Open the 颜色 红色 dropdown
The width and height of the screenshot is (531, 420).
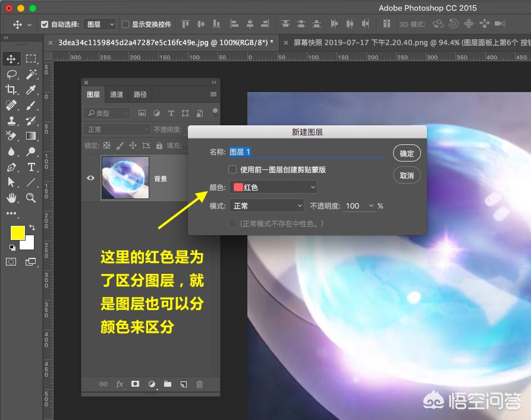pyautogui.click(x=272, y=187)
